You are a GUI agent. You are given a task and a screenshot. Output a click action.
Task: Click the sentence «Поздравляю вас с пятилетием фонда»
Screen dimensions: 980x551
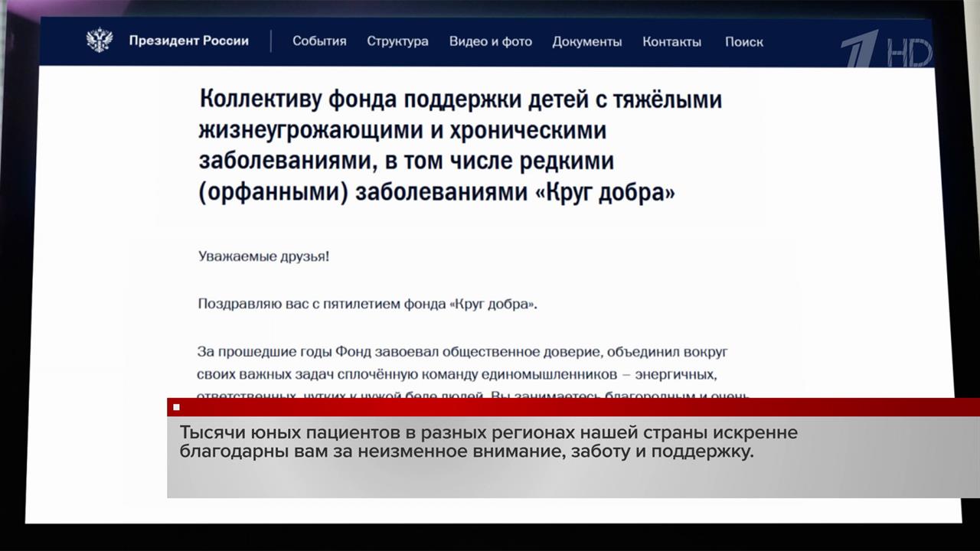(367, 304)
